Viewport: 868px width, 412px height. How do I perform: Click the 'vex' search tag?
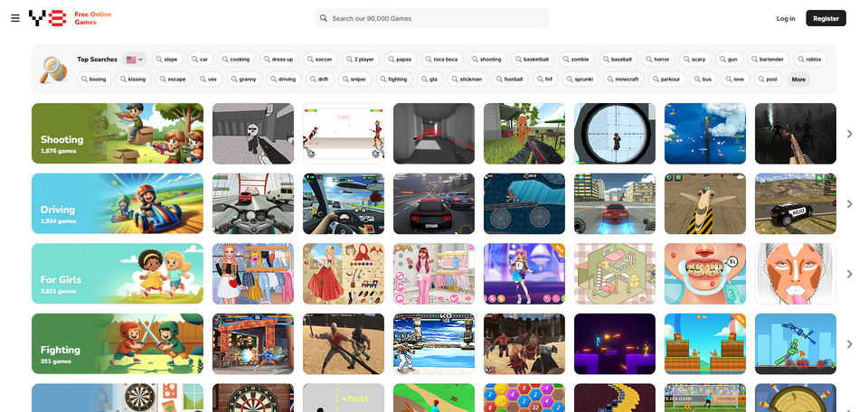point(209,80)
